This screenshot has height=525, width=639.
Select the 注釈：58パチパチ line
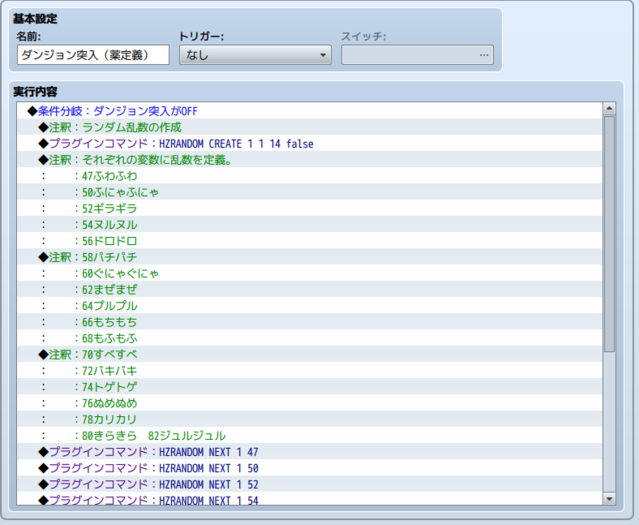pos(309,257)
